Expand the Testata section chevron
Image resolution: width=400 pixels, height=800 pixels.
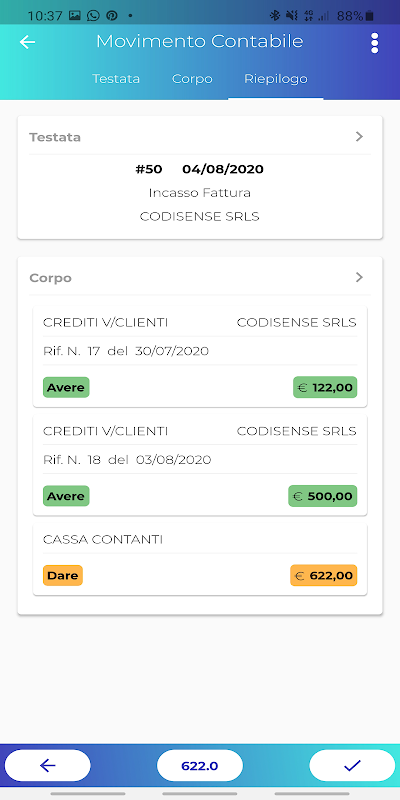click(x=359, y=136)
